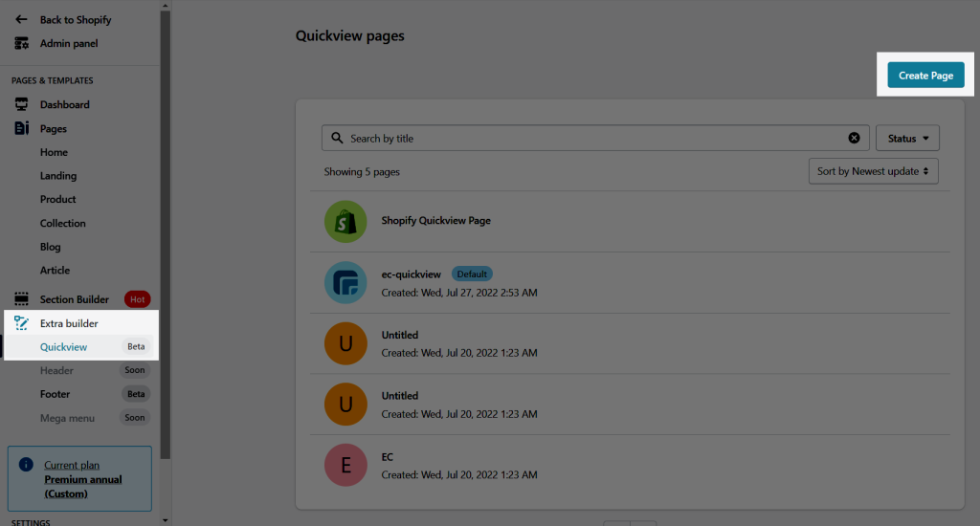
Task: Clear the search field with X icon
Action: click(x=854, y=138)
